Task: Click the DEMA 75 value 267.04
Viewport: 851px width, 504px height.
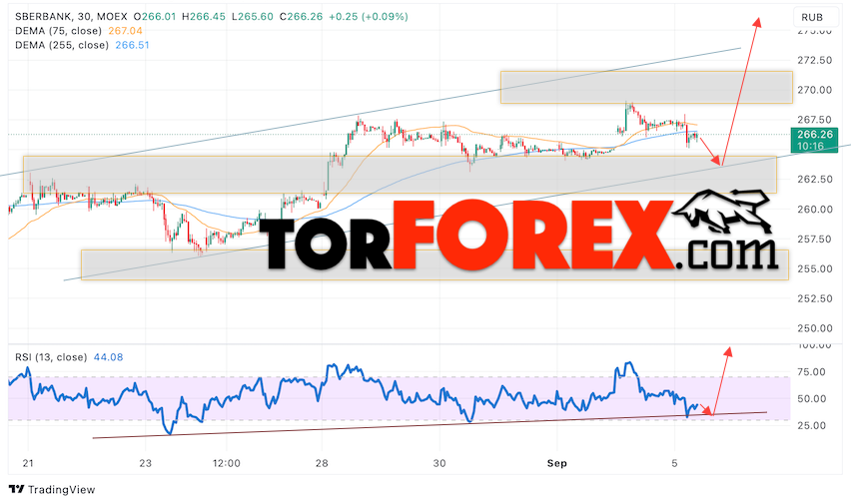Action: pyautogui.click(x=125, y=31)
